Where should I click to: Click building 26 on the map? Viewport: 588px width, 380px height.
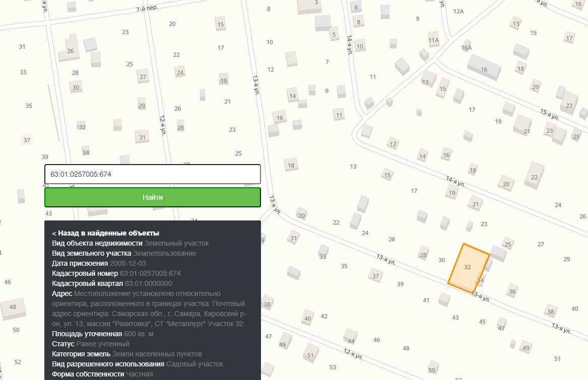(x=71, y=51)
